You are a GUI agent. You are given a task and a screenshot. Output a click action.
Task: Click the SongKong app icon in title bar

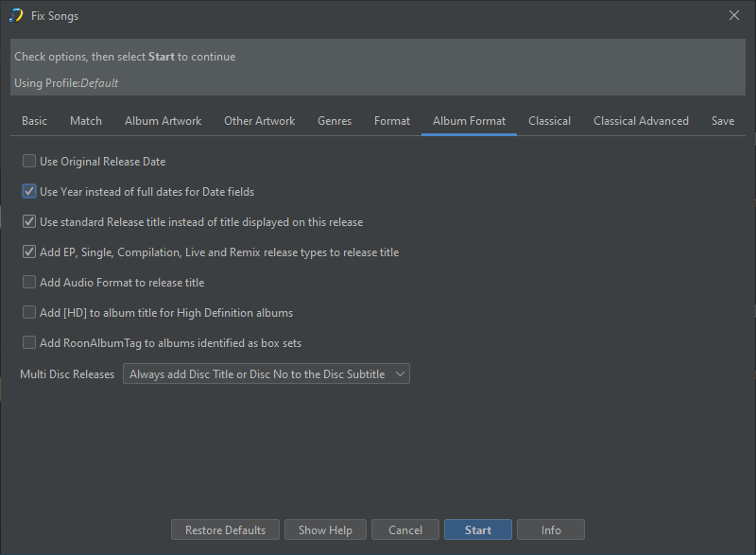[16, 15]
